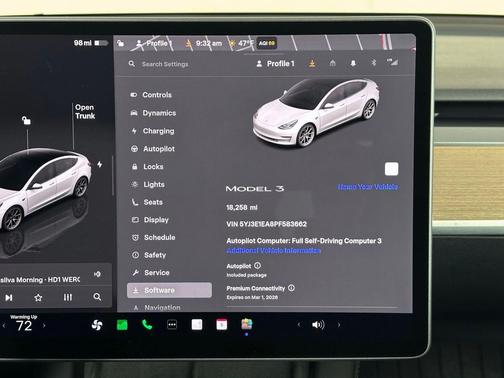Open notifications bell icon

[x=353, y=63]
